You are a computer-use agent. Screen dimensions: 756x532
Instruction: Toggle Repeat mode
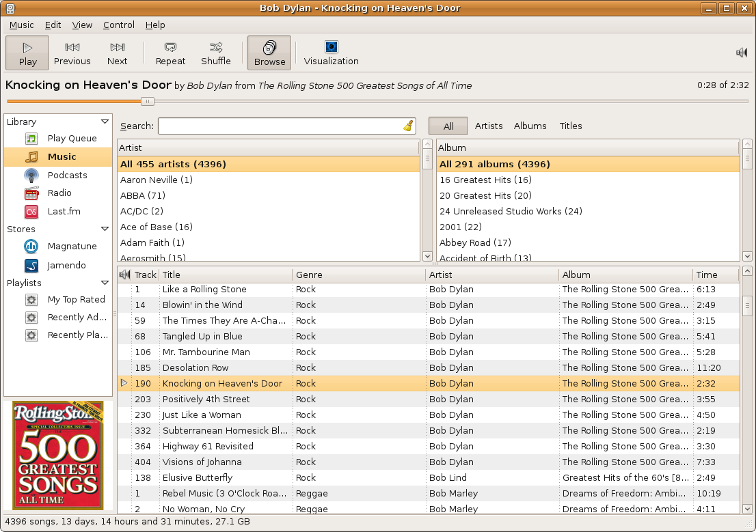tap(170, 53)
